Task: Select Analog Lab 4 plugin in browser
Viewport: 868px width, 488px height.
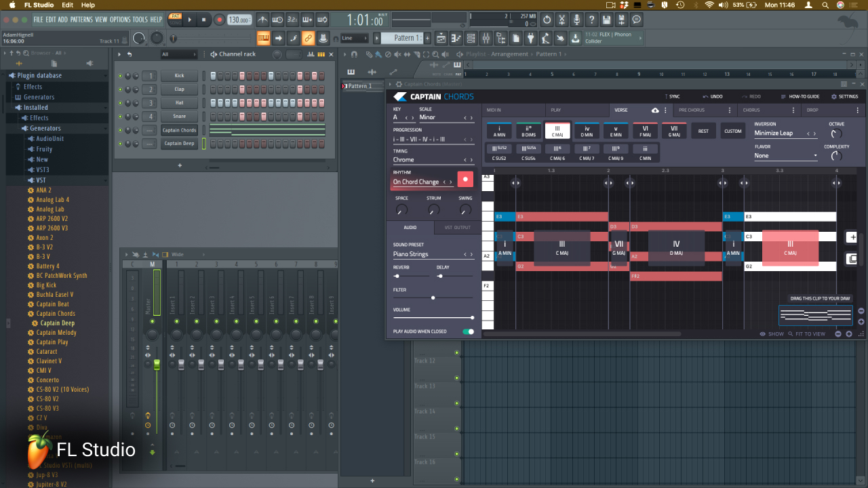Action: tap(52, 200)
